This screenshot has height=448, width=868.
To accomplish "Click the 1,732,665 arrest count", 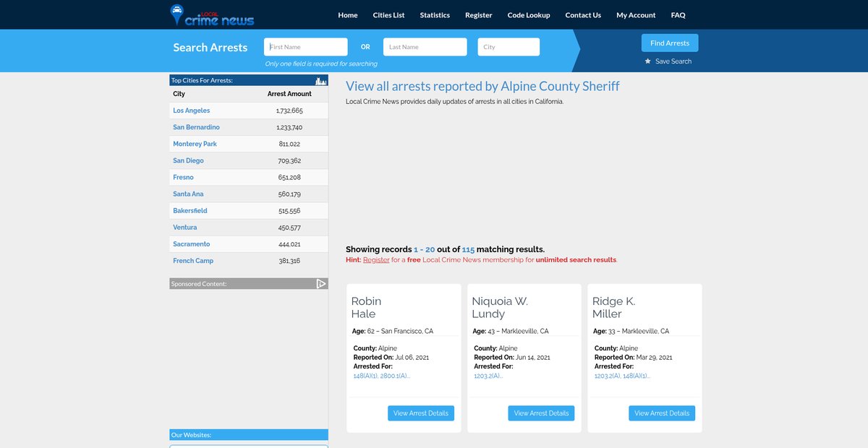I will tap(289, 111).
